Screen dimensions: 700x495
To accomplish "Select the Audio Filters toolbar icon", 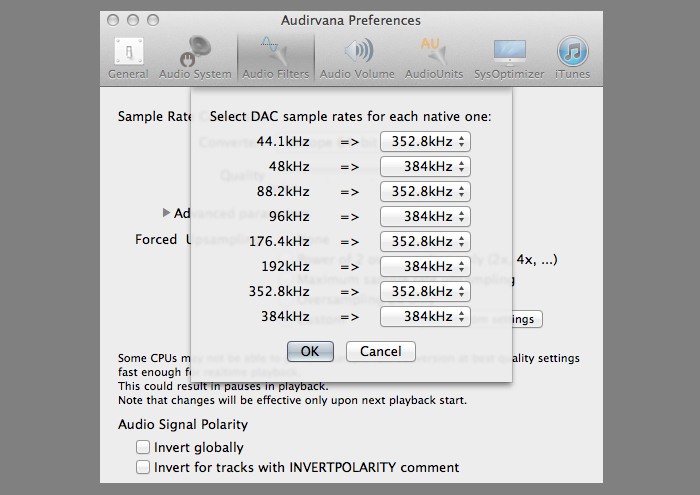I will point(275,58).
